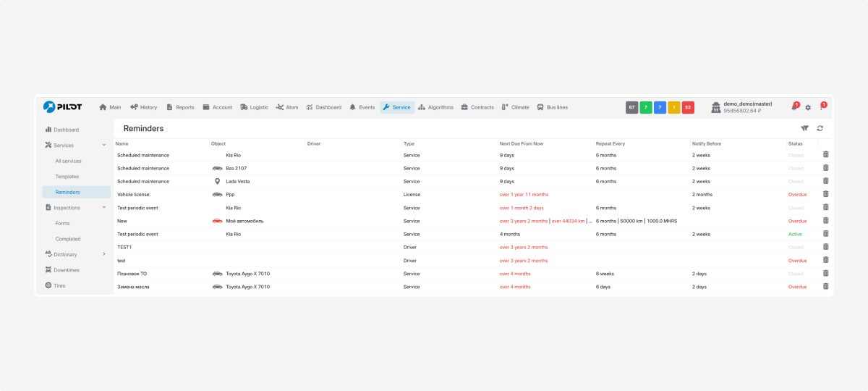868x391 pixels.
Task: Open the Logistic menu tab
Action: click(x=254, y=107)
